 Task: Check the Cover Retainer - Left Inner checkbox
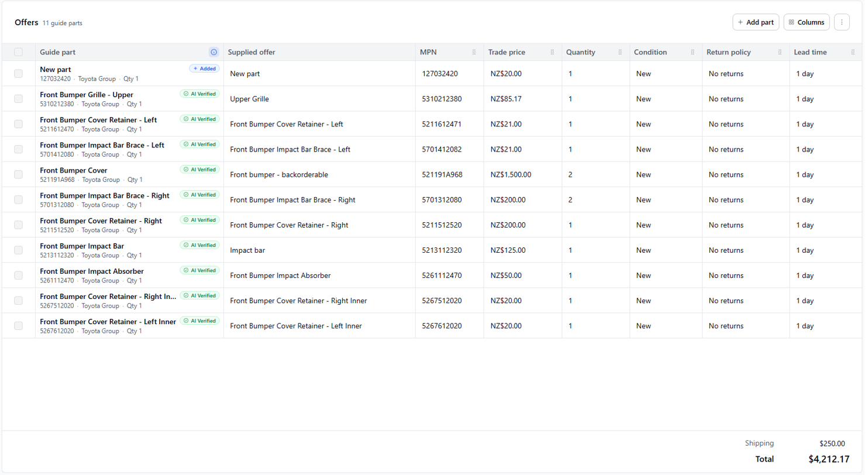click(x=18, y=326)
